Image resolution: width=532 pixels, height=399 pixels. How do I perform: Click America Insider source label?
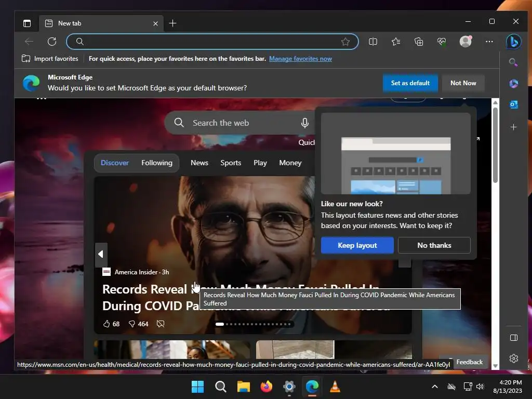[136, 272]
